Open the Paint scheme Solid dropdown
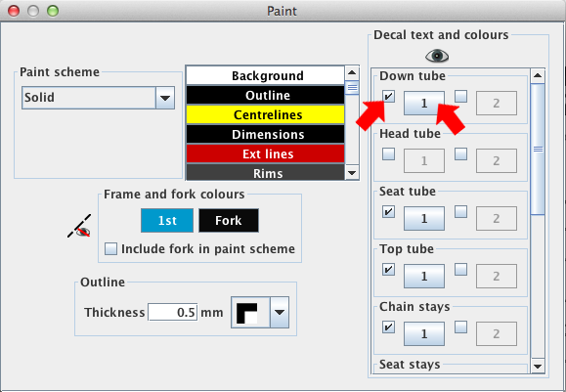The height and width of the screenshot is (392, 566). (98, 98)
